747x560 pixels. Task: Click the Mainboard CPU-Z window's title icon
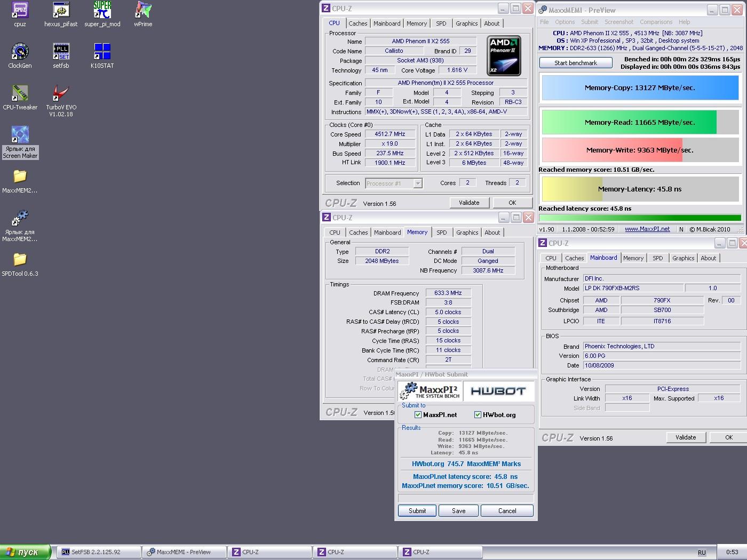click(x=542, y=243)
